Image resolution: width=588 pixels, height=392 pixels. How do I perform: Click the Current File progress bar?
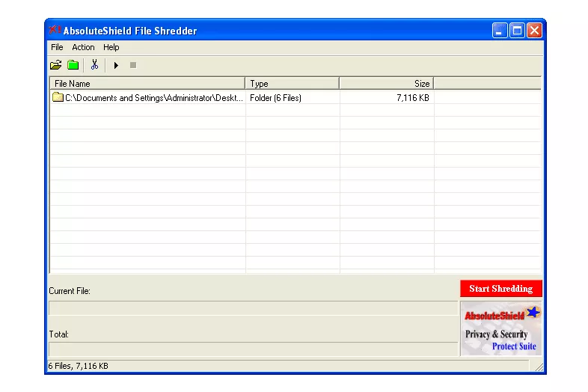(x=253, y=308)
